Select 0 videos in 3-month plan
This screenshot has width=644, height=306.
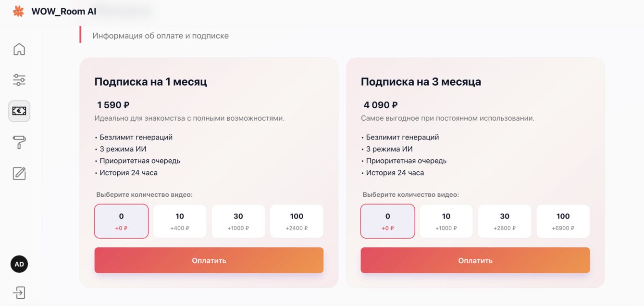pos(388,221)
